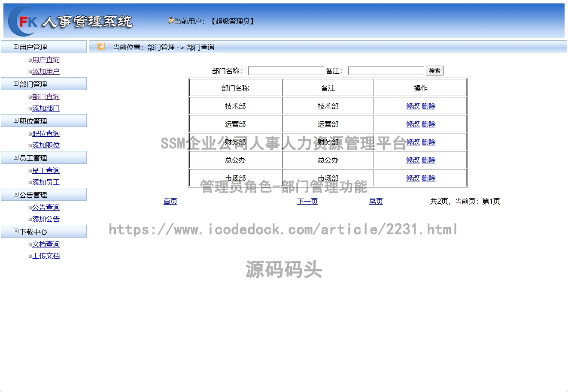Click the 搜索 button
Image resolution: width=568 pixels, height=392 pixels.
435,71
